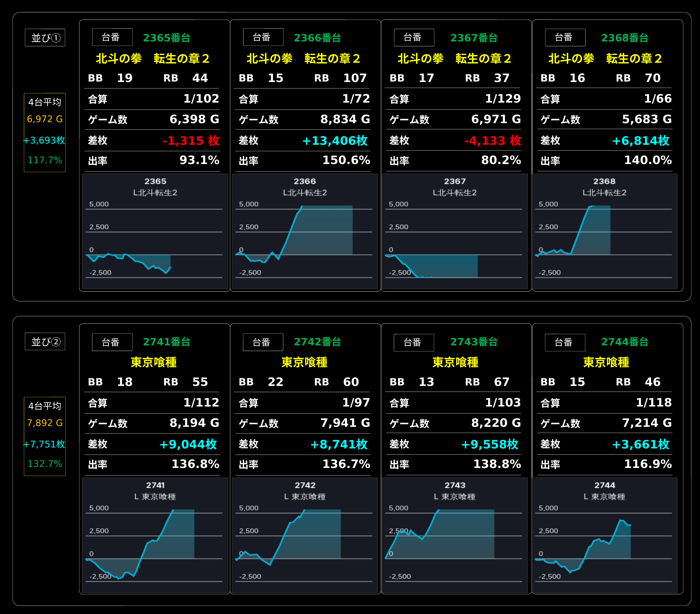The image size is (700, 614).
Task: Click the 差枚 value +13,406枚
Action: 335,140
